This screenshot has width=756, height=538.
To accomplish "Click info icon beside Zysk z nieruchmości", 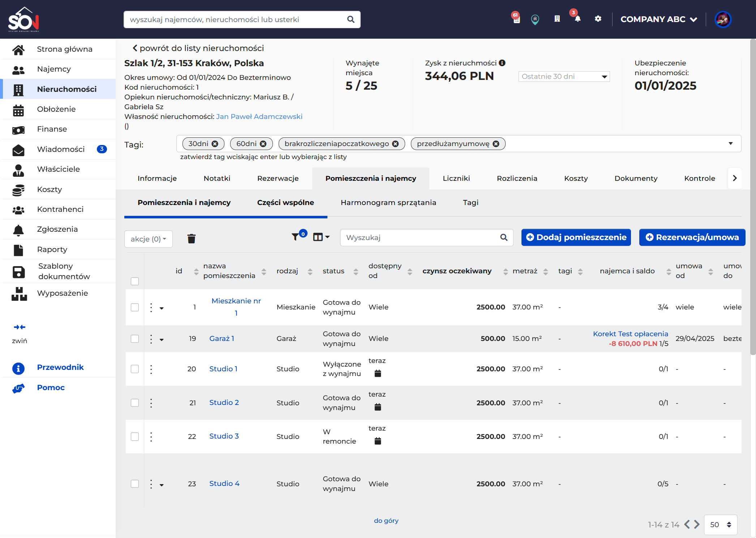I will (502, 63).
